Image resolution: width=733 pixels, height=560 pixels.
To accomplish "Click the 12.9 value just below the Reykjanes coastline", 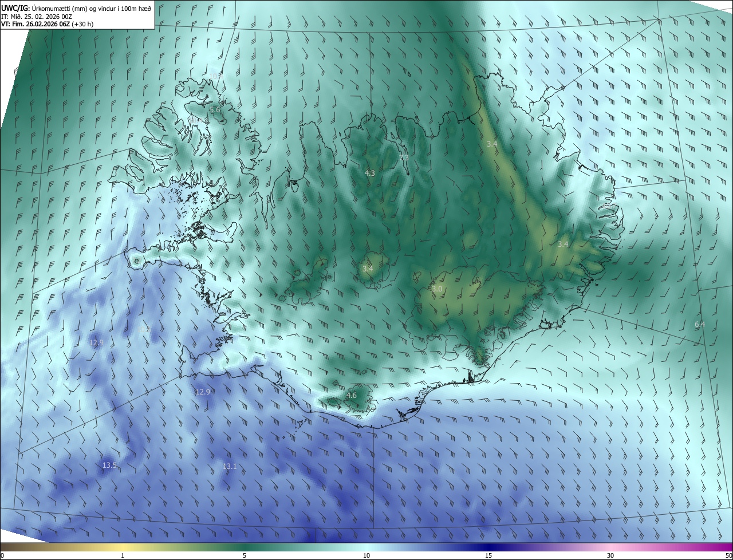I will (203, 392).
